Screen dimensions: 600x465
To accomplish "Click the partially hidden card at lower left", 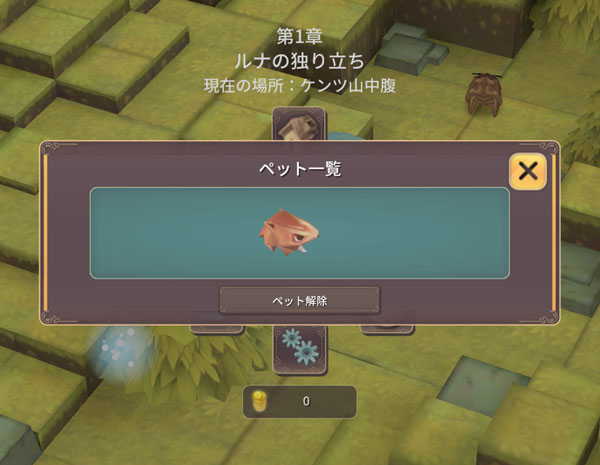I will (217, 330).
